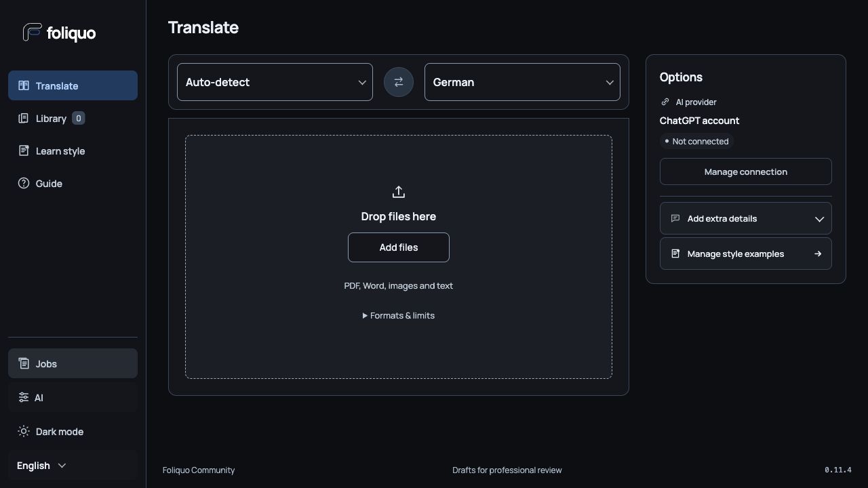Click the Foliquo Community footer text

coord(199,470)
